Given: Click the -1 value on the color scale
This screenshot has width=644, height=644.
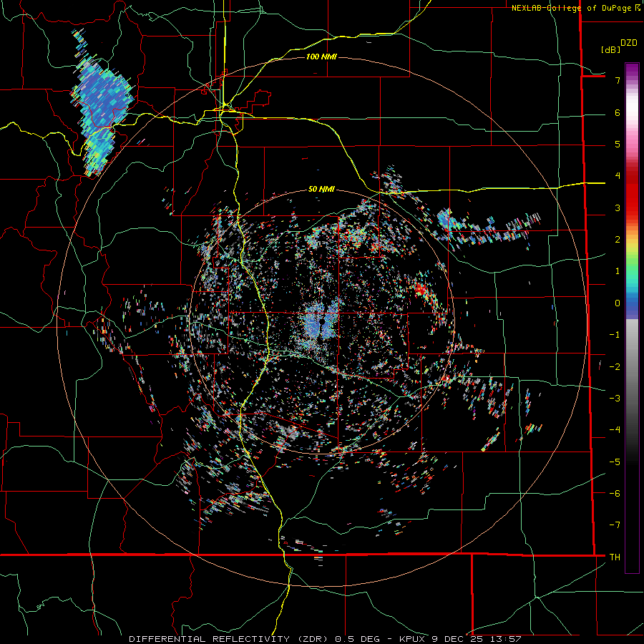Looking at the screenshot, I should (615, 335).
